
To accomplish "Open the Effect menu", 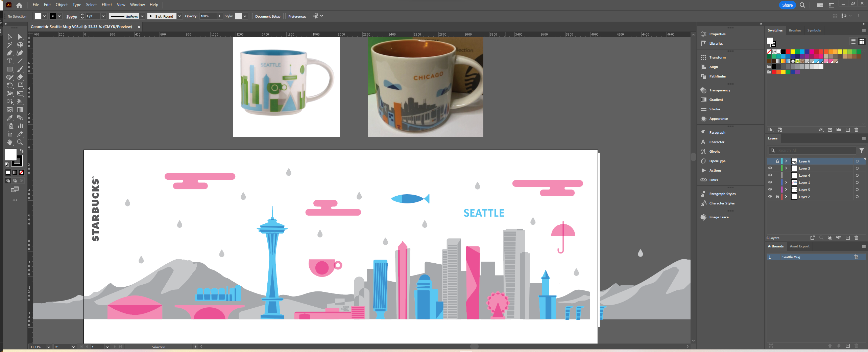I will coord(106,5).
